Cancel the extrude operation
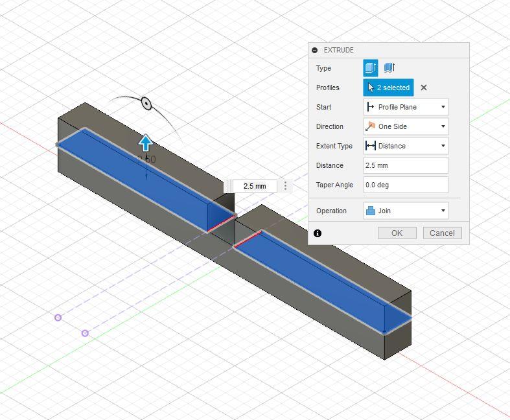The height and width of the screenshot is (420, 510). pos(442,233)
